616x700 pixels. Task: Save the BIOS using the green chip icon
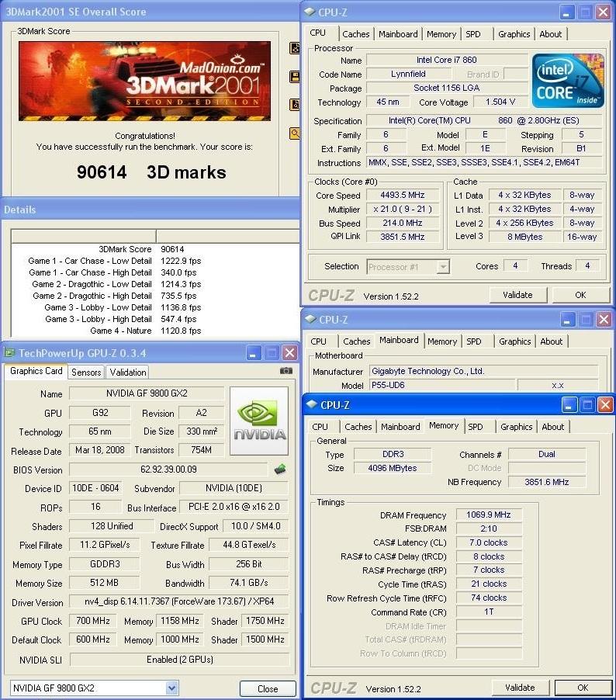(280, 469)
